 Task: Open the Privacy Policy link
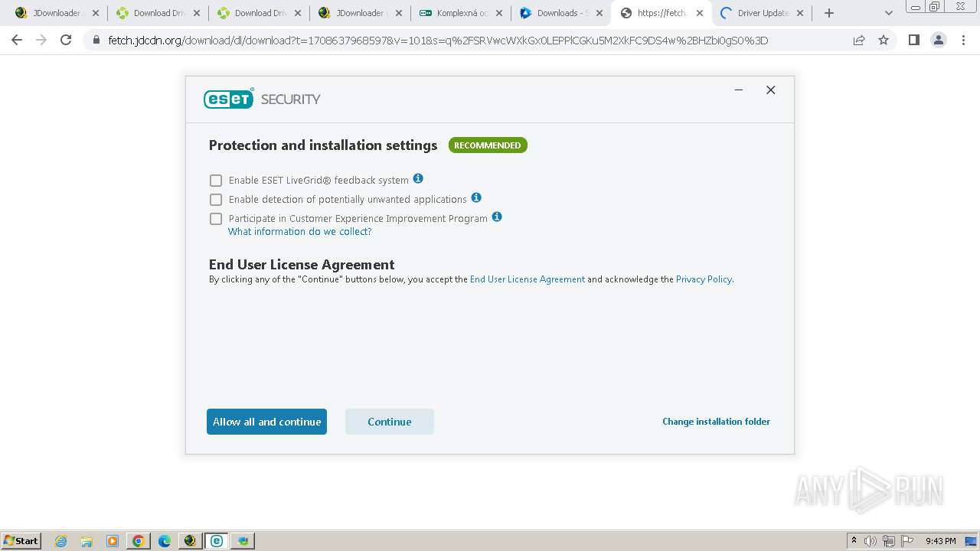coord(704,279)
